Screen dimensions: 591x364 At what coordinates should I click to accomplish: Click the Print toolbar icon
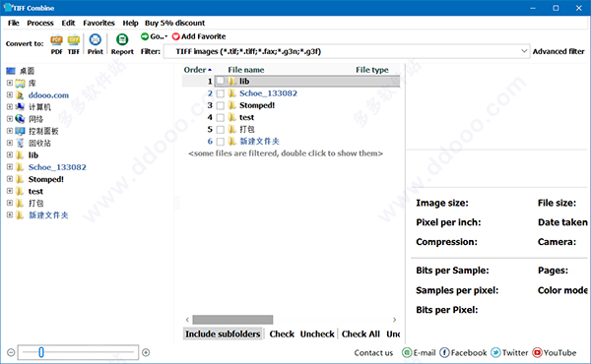95,39
